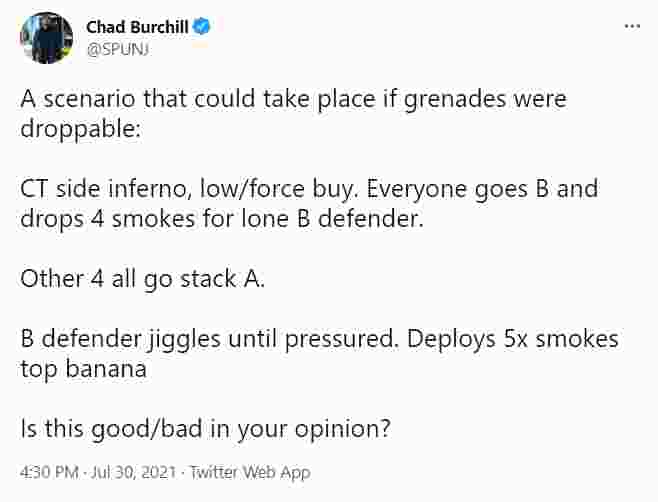
Task: Click the word 'grenades' in the tweet
Action: [x=455, y=99]
